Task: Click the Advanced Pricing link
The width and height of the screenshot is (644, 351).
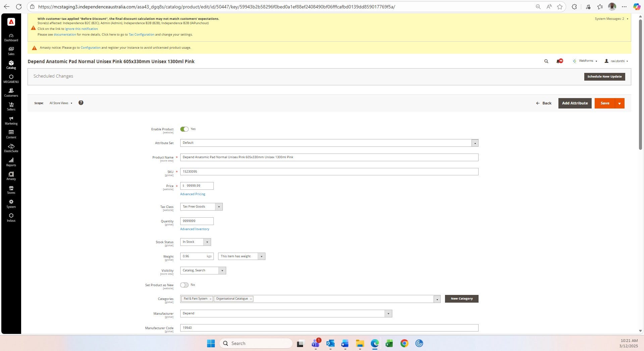Action: (x=193, y=194)
